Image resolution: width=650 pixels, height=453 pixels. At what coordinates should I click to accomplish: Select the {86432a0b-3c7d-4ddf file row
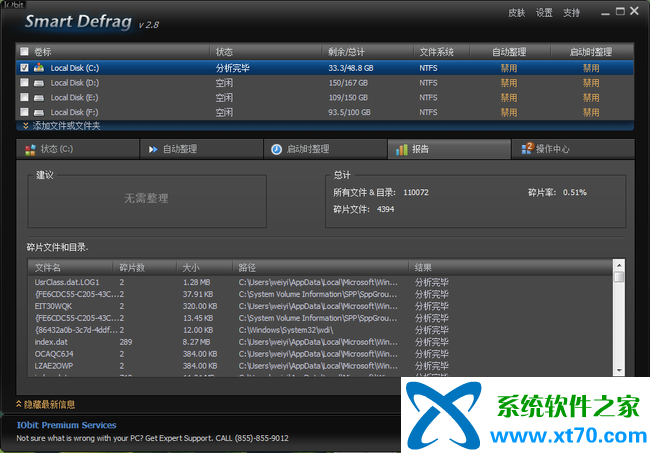[320, 330]
